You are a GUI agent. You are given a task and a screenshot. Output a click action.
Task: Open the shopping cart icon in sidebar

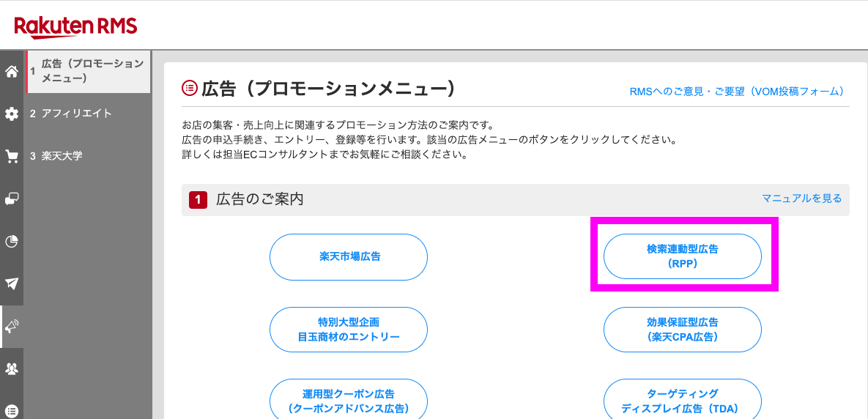point(12,157)
